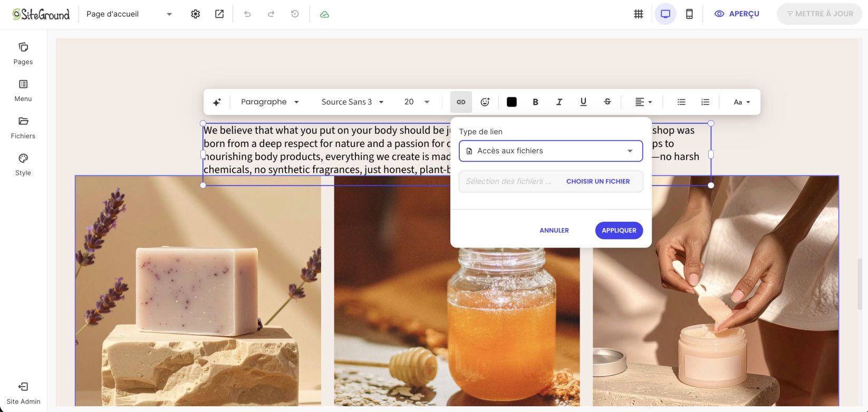Click the AI sparkle assistant icon
The width and height of the screenshot is (868, 412).
click(x=217, y=102)
